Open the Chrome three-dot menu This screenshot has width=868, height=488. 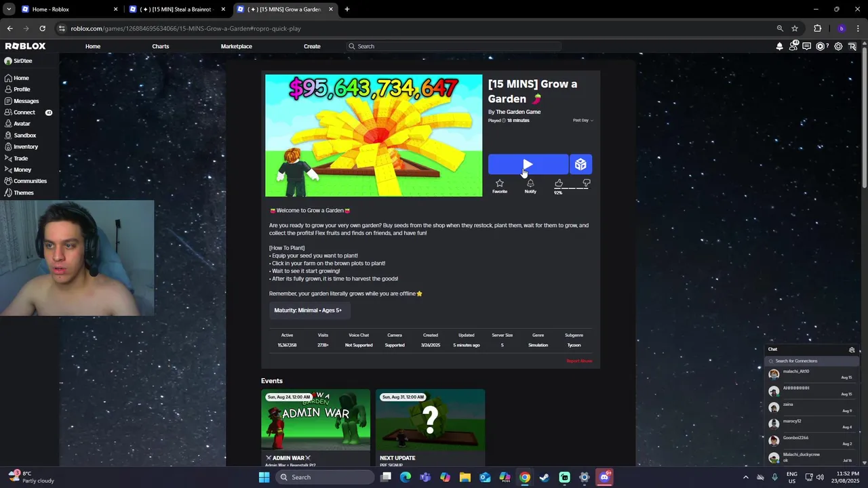coord(857,28)
